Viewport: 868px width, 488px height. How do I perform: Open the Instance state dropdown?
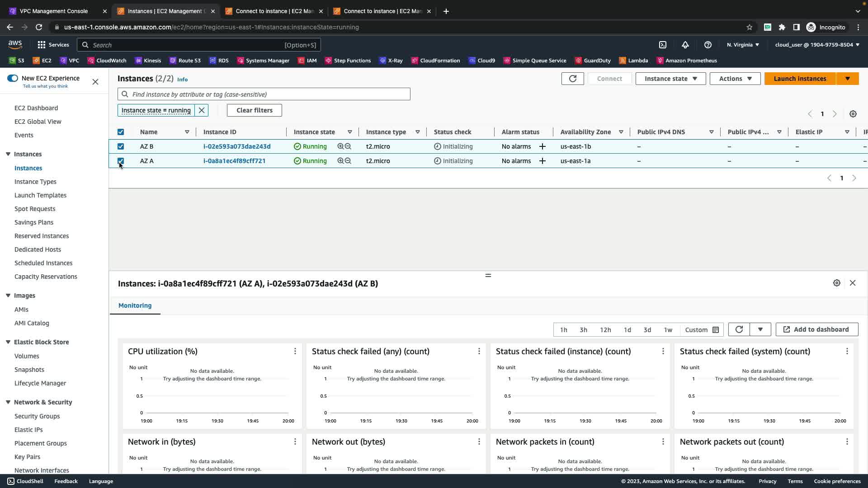coord(670,79)
